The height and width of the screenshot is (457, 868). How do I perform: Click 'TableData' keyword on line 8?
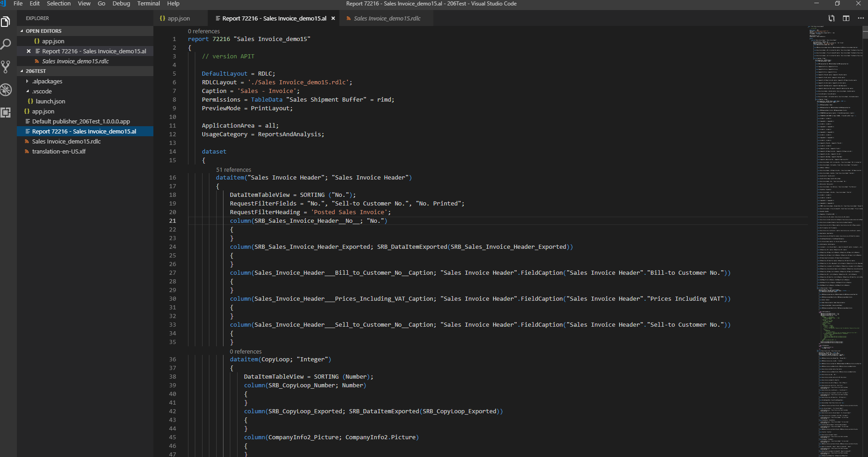pos(267,100)
